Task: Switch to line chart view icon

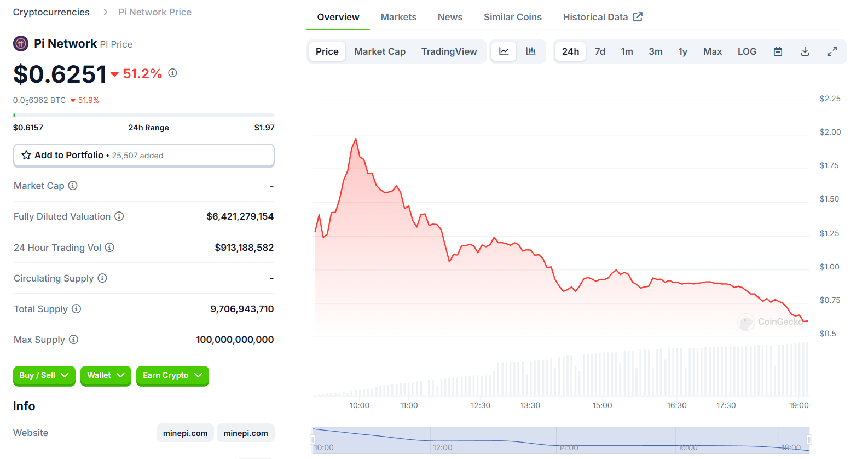Action: click(x=504, y=51)
